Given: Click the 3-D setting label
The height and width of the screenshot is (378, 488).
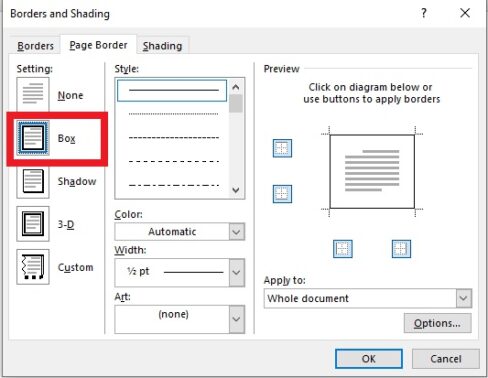Looking at the screenshot, I should (66, 224).
